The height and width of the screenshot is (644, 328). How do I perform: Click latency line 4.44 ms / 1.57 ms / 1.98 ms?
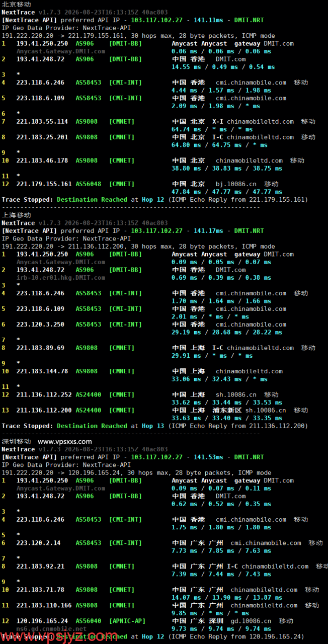(221, 91)
